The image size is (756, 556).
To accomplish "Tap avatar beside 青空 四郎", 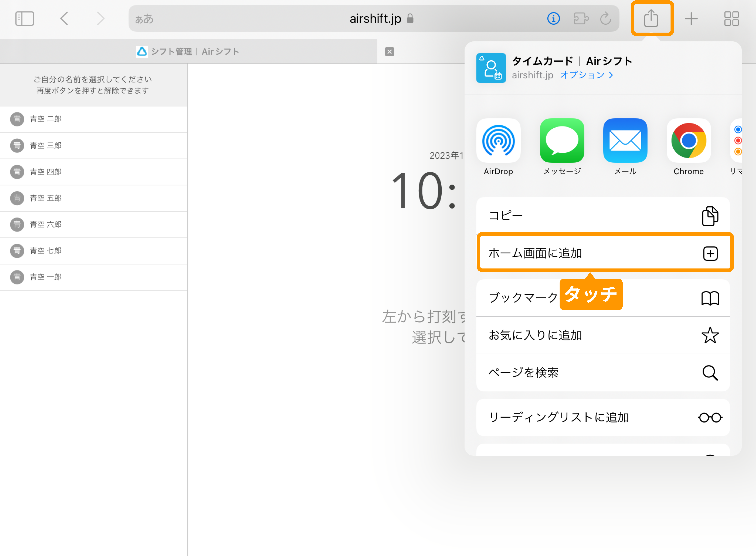I will [17, 172].
